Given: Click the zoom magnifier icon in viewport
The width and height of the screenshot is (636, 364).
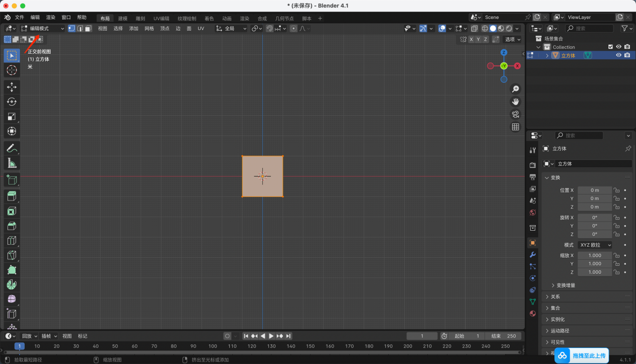Looking at the screenshot, I should pos(515,89).
